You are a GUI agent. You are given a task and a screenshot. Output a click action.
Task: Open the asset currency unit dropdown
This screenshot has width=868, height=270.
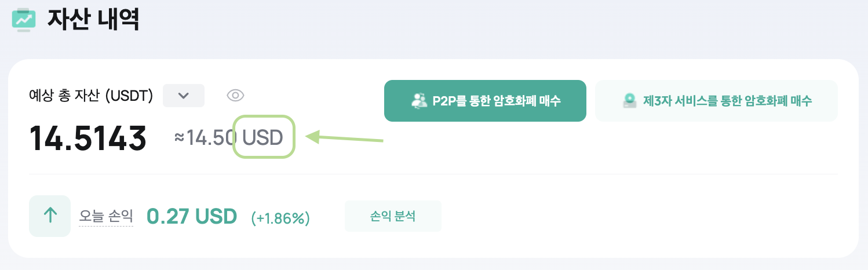click(184, 96)
